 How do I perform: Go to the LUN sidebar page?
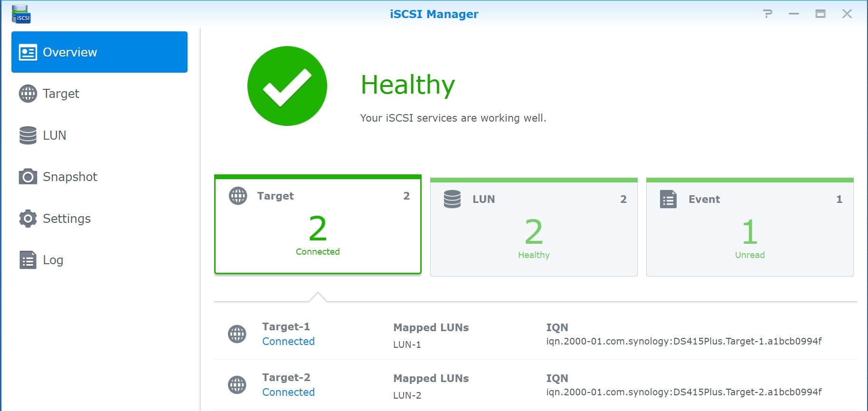[x=54, y=135]
